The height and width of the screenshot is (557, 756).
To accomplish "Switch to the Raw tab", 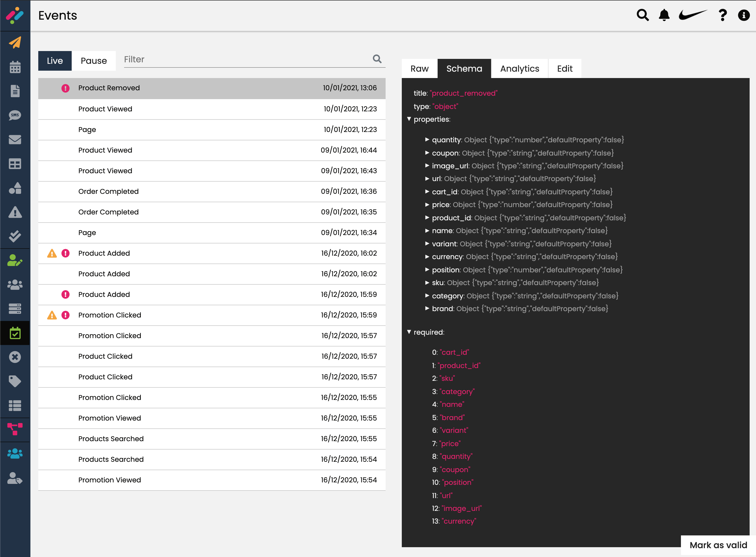I will pyautogui.click(x=419, y=68).
